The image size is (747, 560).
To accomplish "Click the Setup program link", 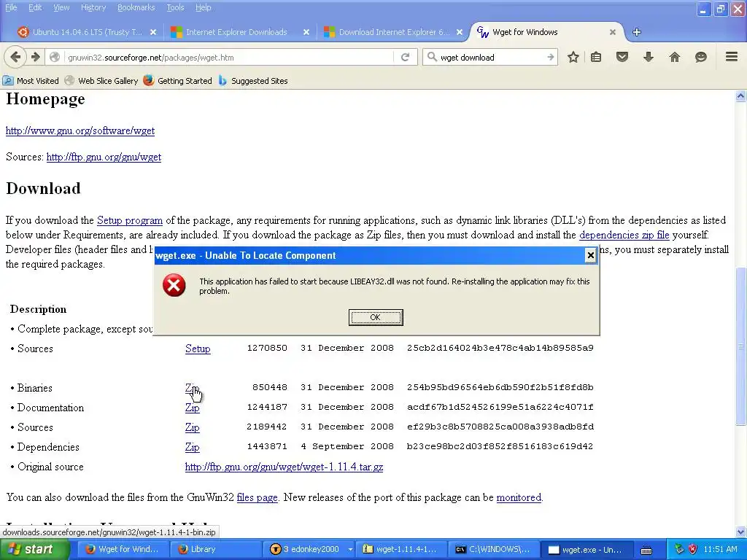I will tap(130, 220).
